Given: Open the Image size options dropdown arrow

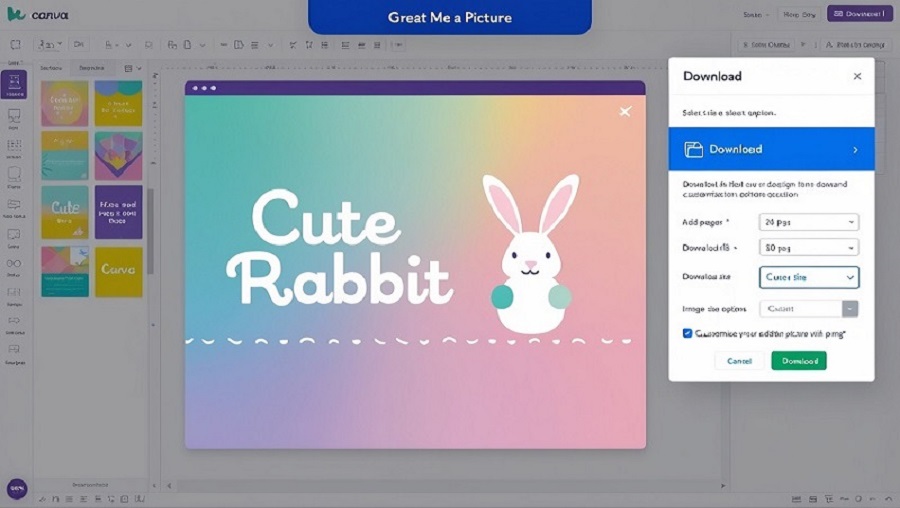Looking at the screenshot, I should coord(850,309).
